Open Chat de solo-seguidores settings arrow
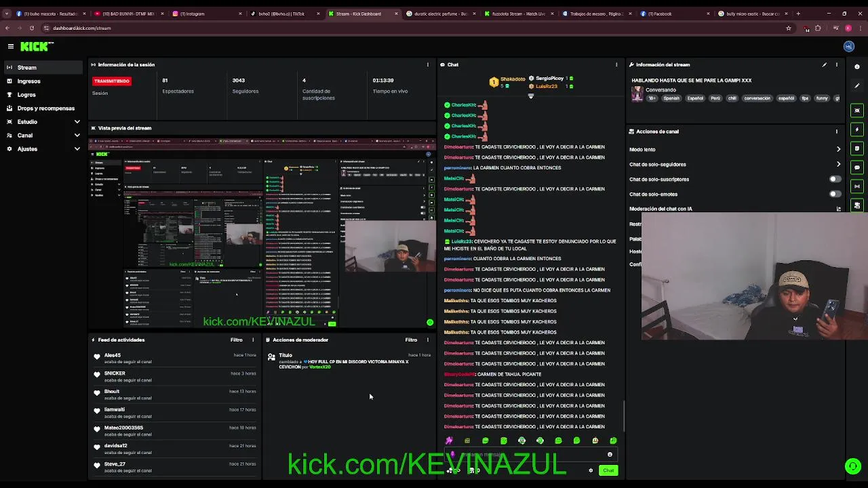Viewport: 868px width, 488px height. [838, 164]
